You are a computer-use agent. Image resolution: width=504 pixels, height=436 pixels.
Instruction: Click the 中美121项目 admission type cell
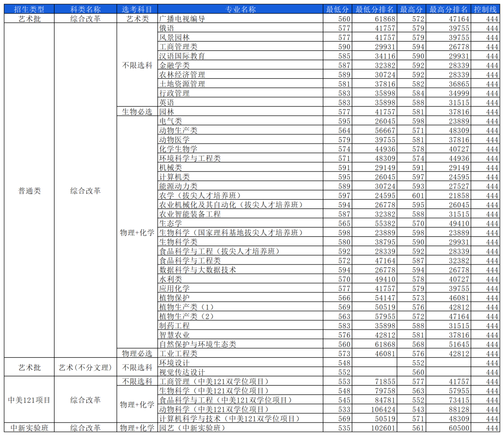29,400
